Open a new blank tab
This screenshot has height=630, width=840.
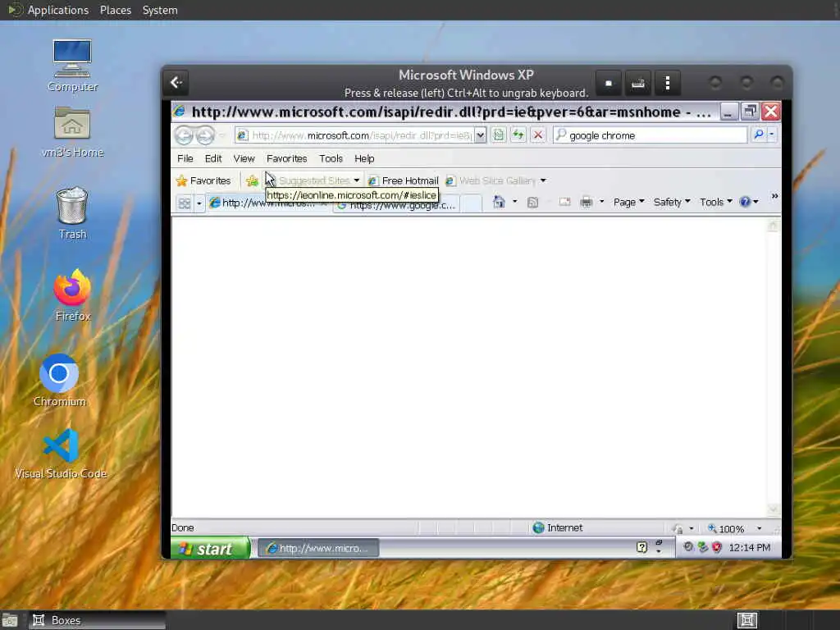pyautogui.click(x=472, y=203)
